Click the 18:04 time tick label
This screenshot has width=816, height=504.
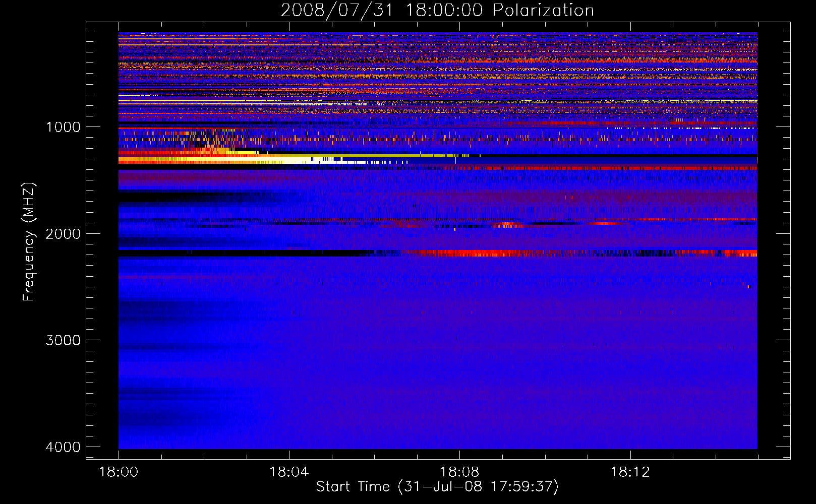289,472
